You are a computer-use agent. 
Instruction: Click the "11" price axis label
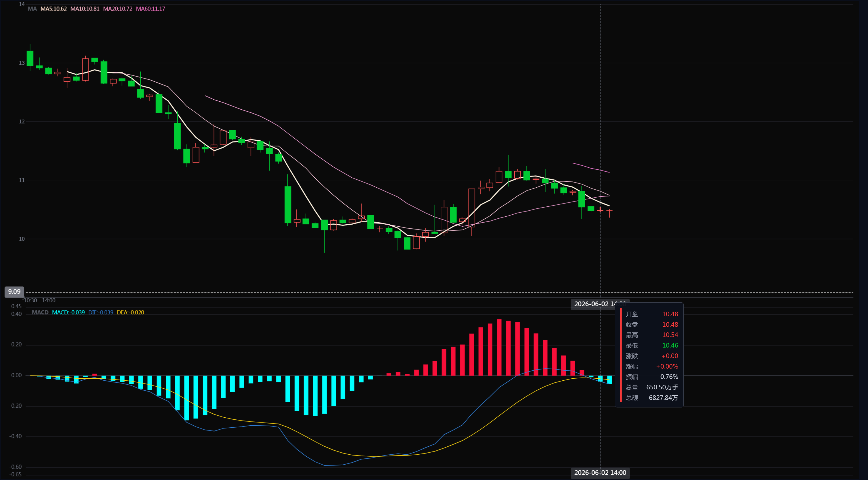point(22,180)
